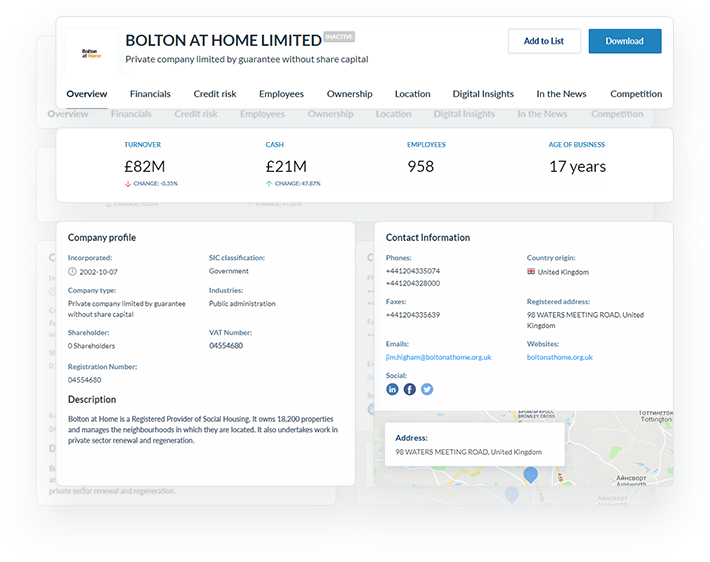Switch to the Financials tab
710x562 pixels.
150,94
